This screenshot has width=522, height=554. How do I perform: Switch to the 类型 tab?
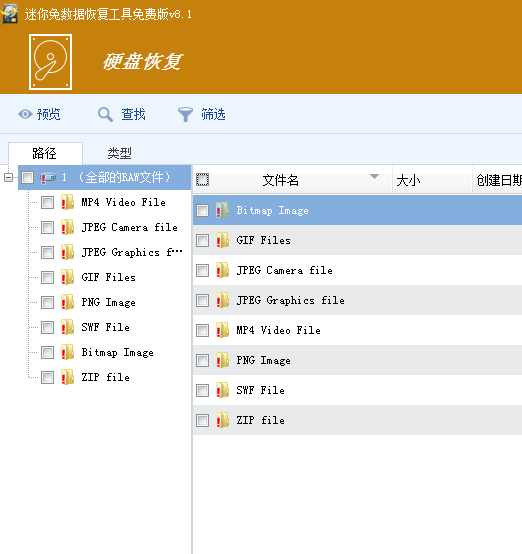tap(119, 153)
